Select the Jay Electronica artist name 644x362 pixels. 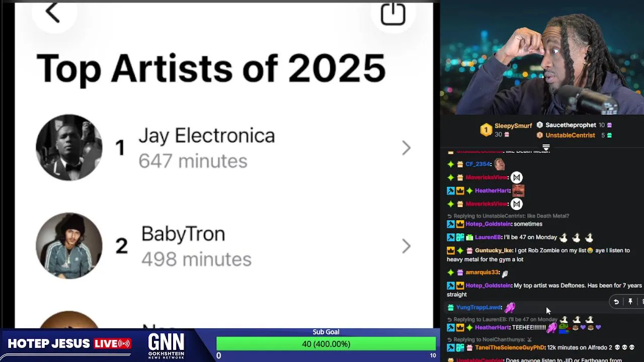point(207,136)
